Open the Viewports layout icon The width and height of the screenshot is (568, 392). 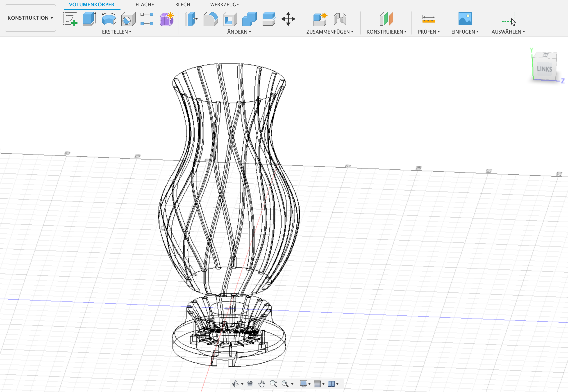click(331, 384)
